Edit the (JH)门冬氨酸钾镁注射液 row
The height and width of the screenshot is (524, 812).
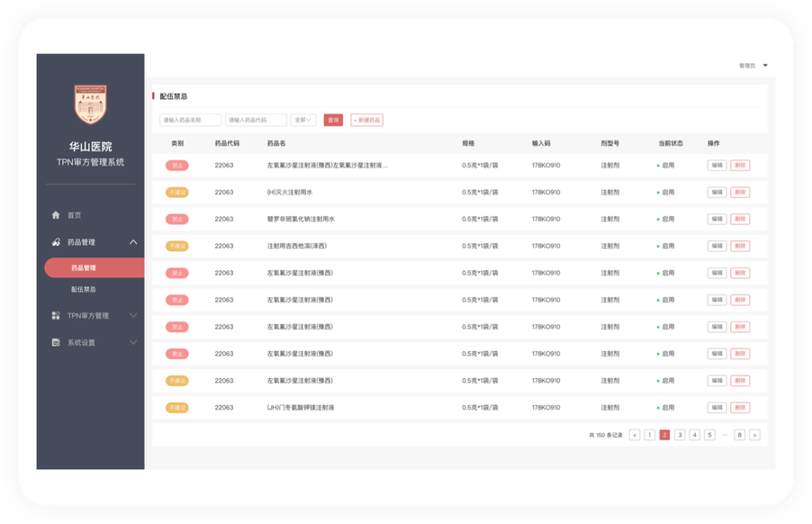pos(717,408)
